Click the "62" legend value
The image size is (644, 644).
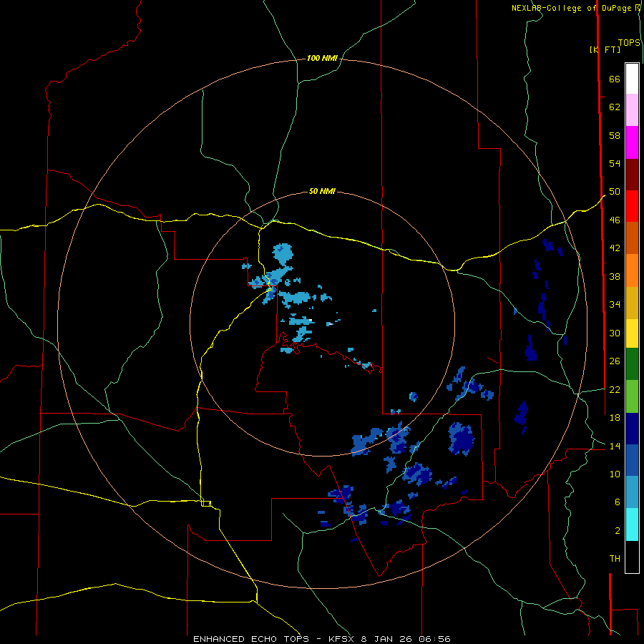pyautogui.click(x=615, y=107)
